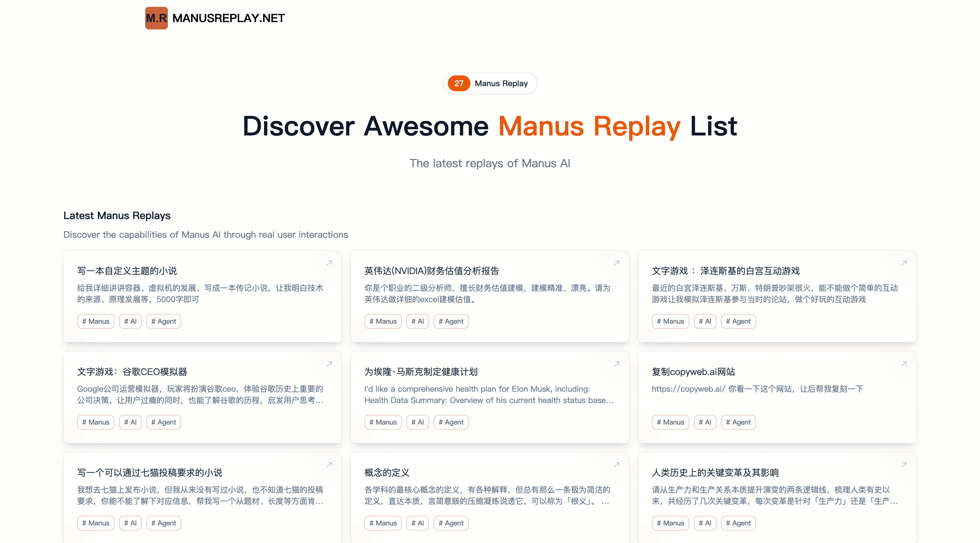Viewport: 980px width, 543px height.
Task: Click # Manus tag on Elon Musk health plan card
Action: click(383, 422)
